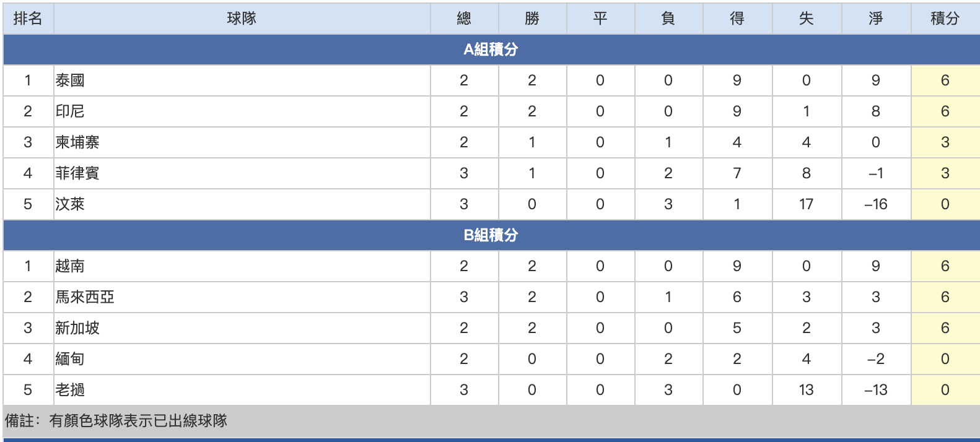Click team name 柬埔寨
The image size is (980, 442).
tap(77, 142)
